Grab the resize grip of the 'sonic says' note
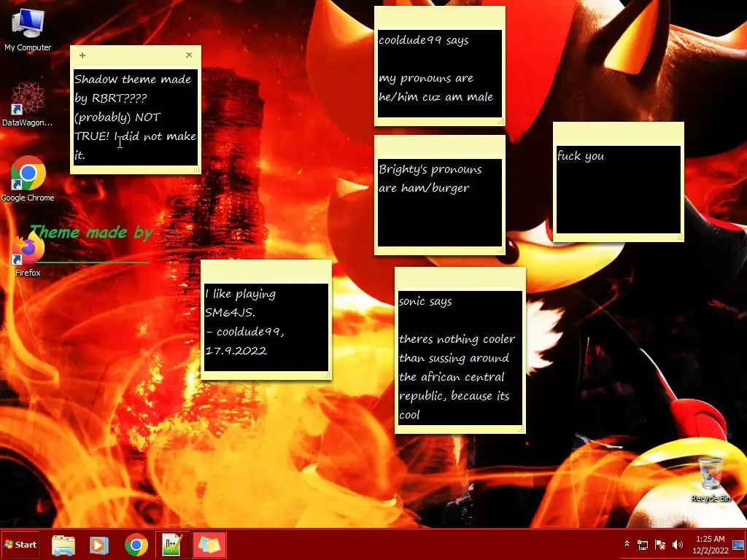Viewport: 747px width, 560px height. [x=521, y=429]
